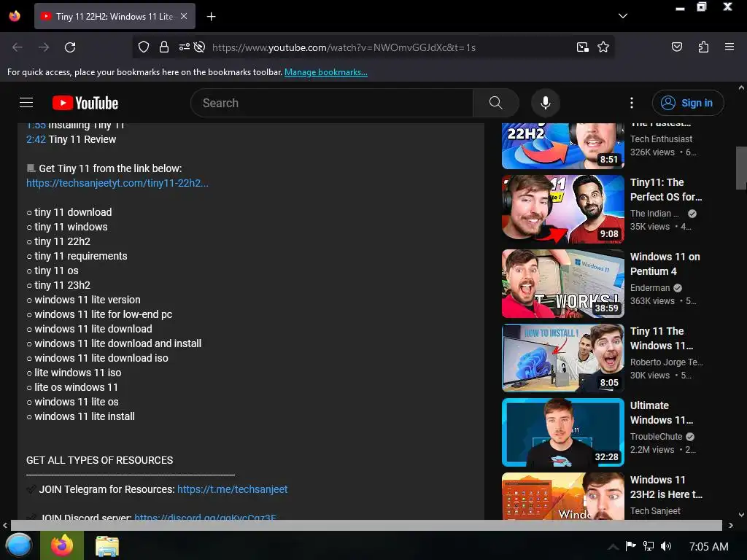Show site security padlock info
Screen dimensions: 747x560
[164, 47]
